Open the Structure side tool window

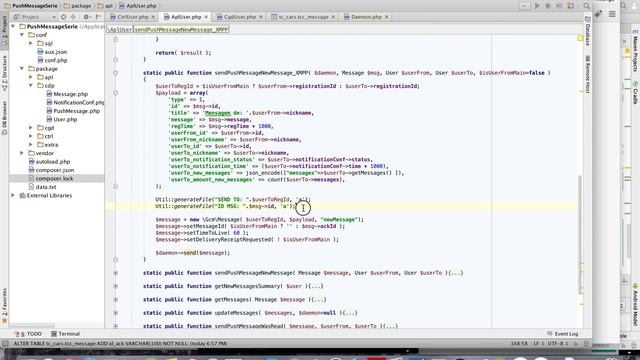pyautogui.click(x=4, y=73)
